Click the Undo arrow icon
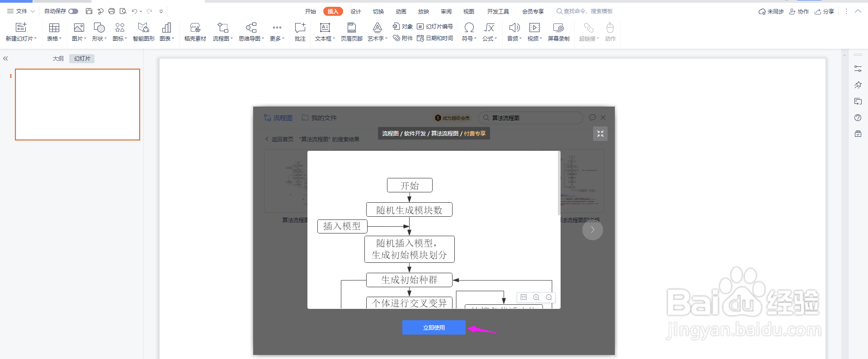This screenshot has height=359, width=868. pos(134,11)
